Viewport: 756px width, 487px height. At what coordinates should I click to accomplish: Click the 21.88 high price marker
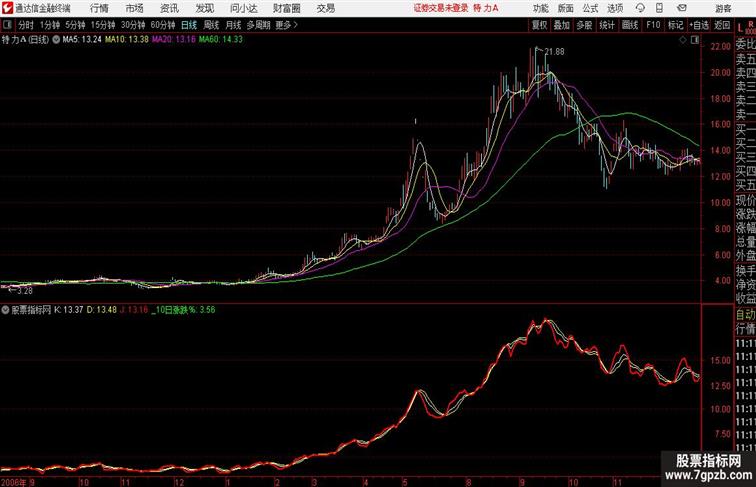pyautogui.click(x=554, y=52)
